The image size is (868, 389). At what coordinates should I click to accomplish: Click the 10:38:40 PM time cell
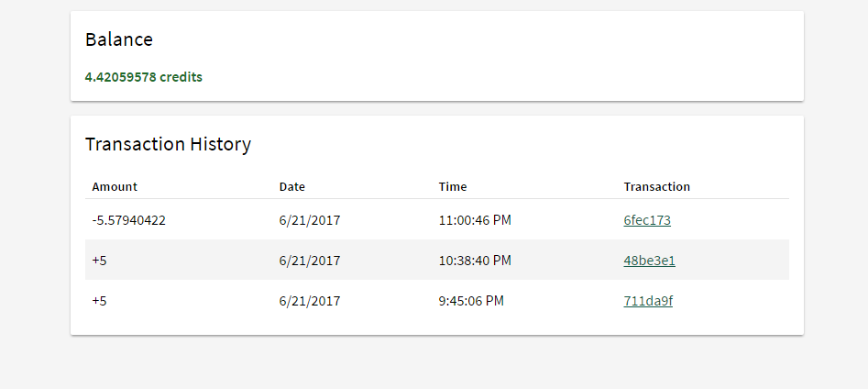(475, 261)
